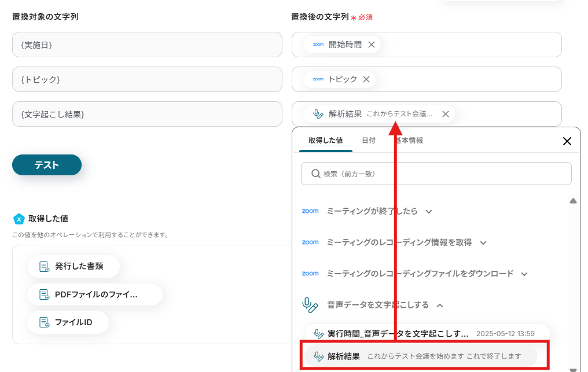Switch to the 日付 tab

coord(369,141)
